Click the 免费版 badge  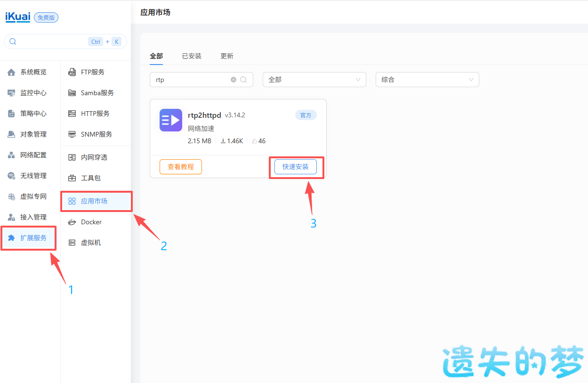point(46,17)
